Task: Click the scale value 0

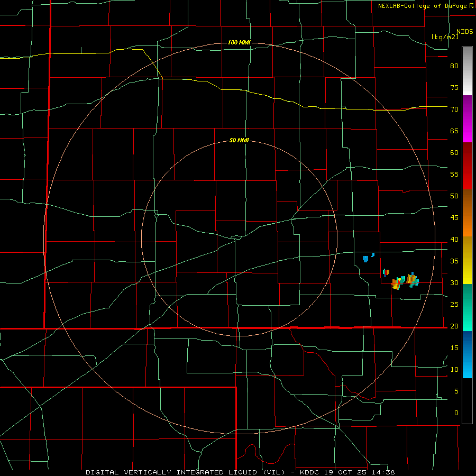Action: pyautogui.click(x=456, y=413)
